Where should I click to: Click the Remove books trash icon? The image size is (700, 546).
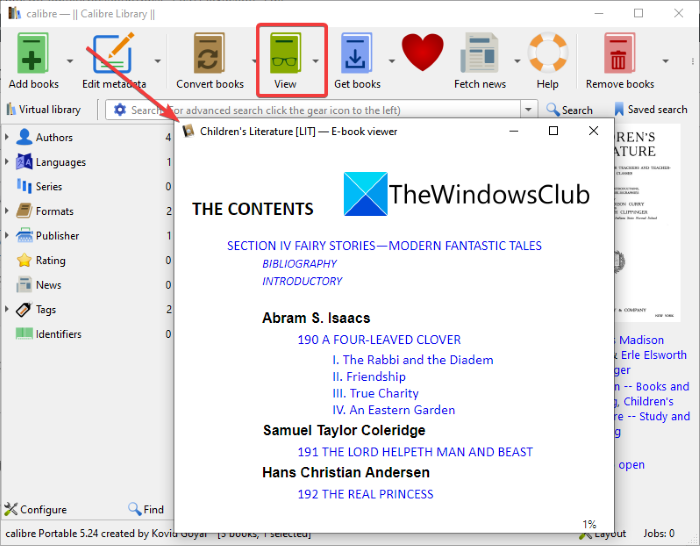[619, 53]
